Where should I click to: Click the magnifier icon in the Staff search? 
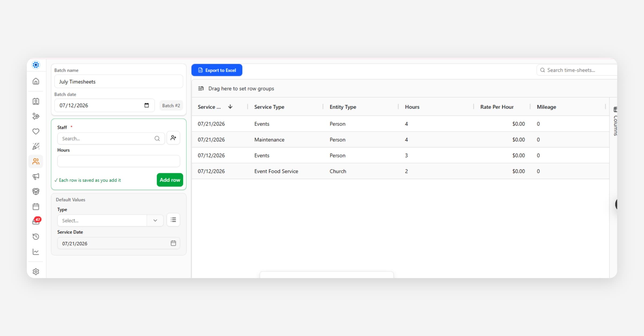pos(157,139)
